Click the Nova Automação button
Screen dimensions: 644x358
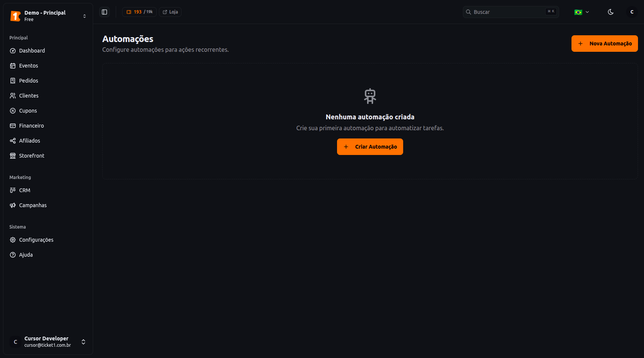605,44
